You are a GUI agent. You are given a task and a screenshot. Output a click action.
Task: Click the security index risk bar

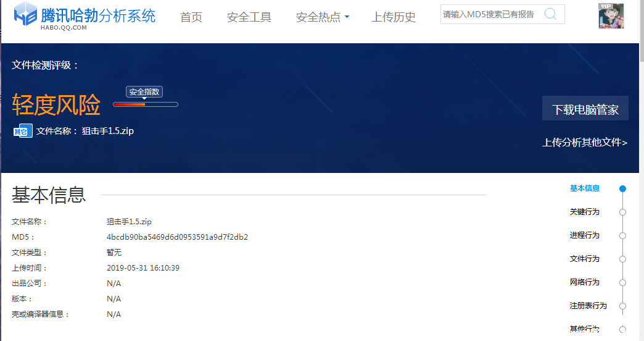(146, 104)
